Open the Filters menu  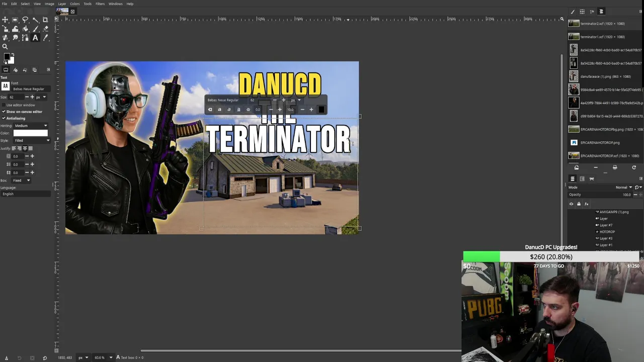coord(100,4)
